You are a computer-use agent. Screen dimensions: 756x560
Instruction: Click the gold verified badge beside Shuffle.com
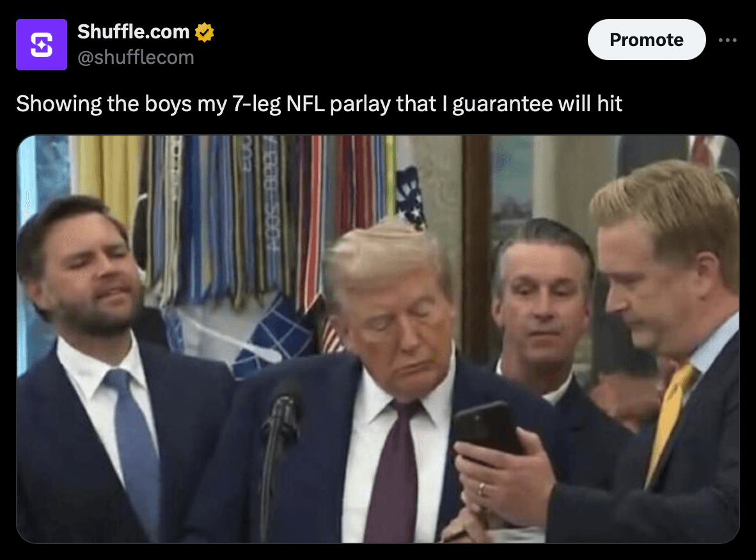(205, 33)
